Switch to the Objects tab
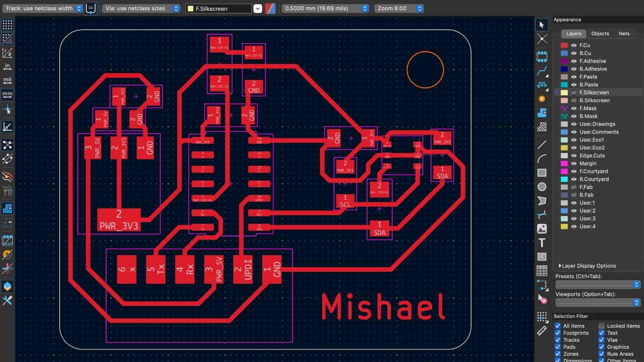644x362 pixels. click(x=600, y=34)
